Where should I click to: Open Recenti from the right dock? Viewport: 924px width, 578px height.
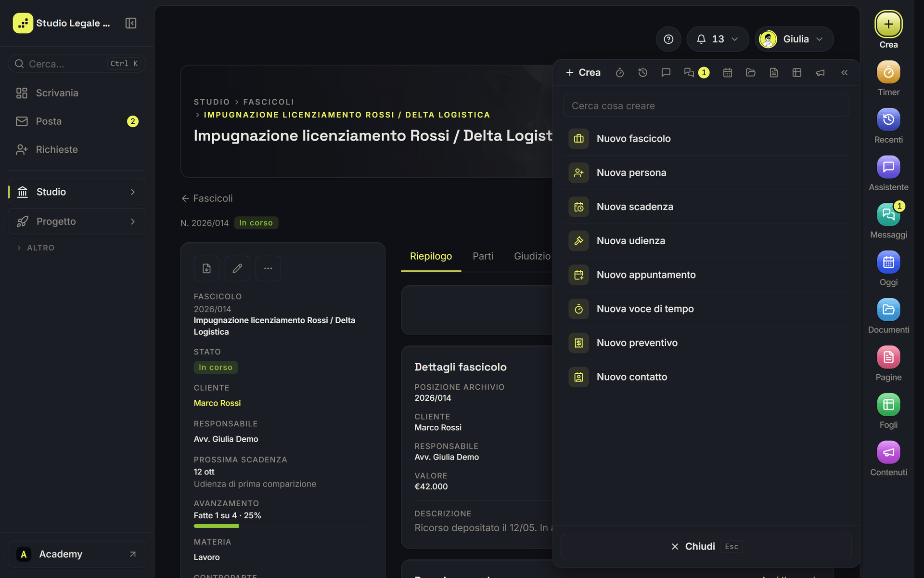[x=888, y=119]
